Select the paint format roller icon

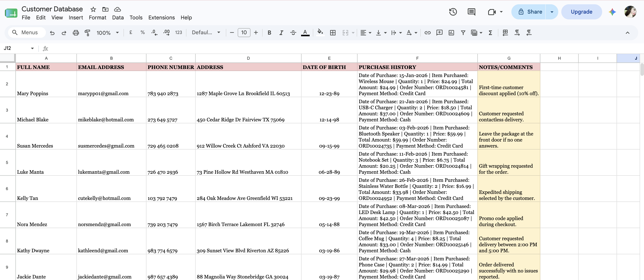click(87, 33)
